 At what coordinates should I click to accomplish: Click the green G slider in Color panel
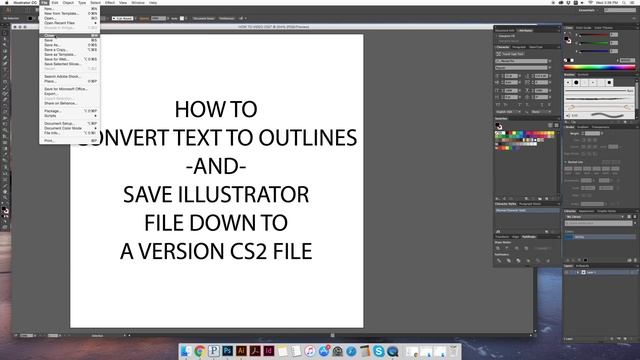594,43
